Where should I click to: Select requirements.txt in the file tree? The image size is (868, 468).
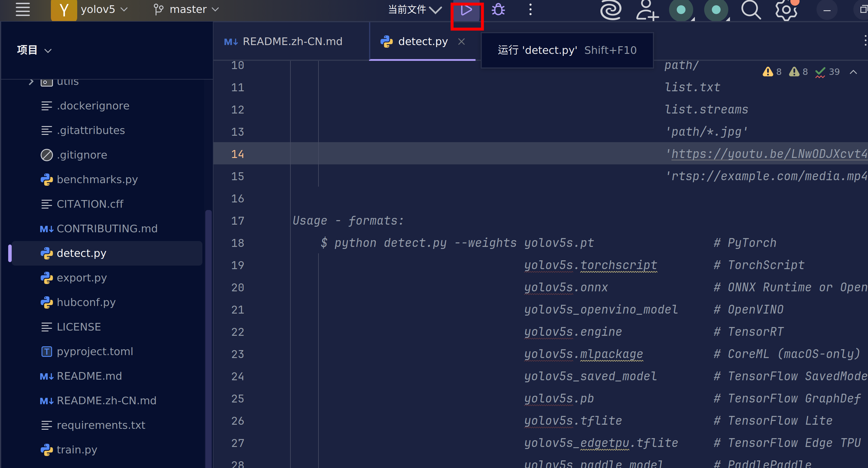pos(100,425)
